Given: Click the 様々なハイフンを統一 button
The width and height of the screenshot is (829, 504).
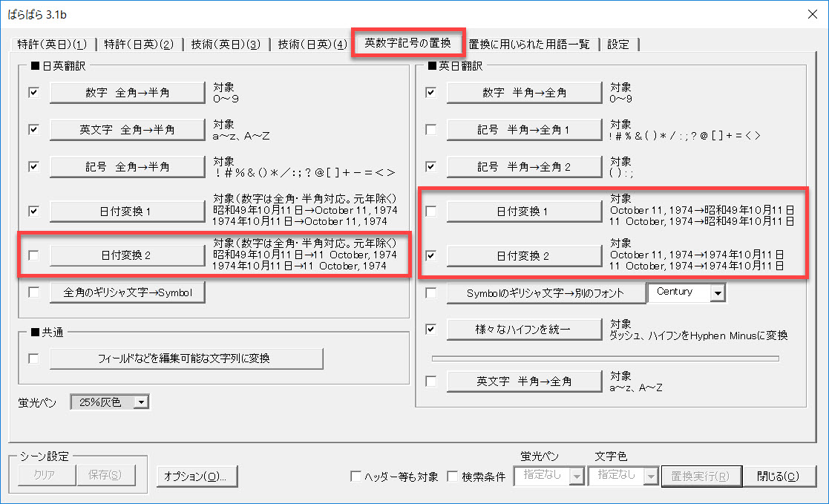Looking at the screenshot, I should pos(523,329).
